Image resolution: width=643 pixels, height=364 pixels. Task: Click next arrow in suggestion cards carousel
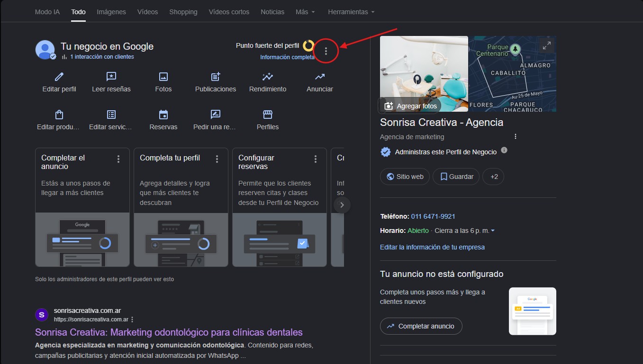click(x=342, y=205)
